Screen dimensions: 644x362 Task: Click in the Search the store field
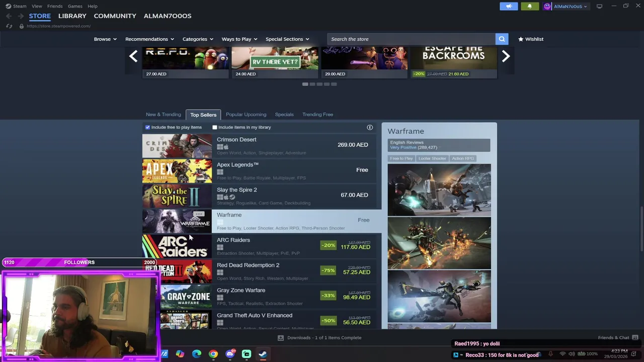tap(411, 39)
